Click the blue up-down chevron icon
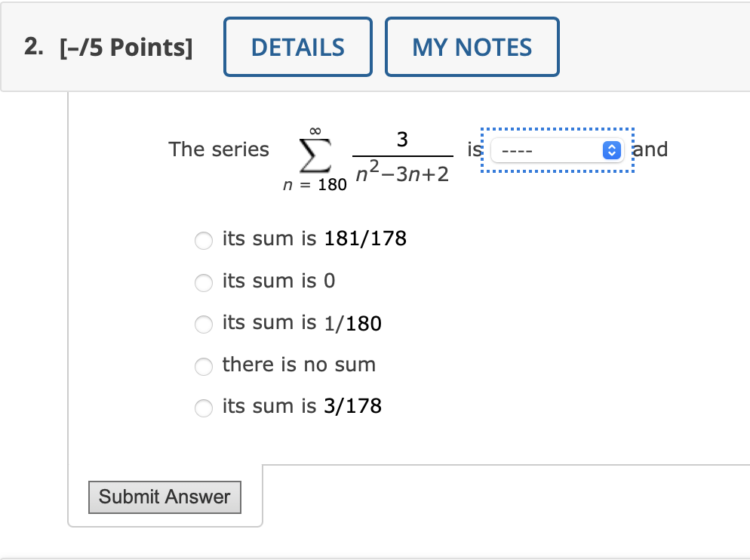 click(x=612, y=150)
